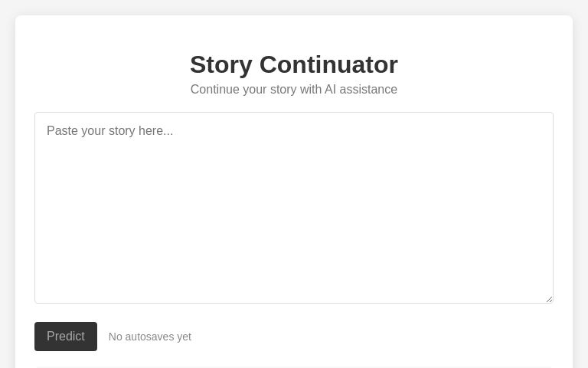Screen dimensions: 588x368
Task: Click the Predict button
Action: [x=66, y=337]
